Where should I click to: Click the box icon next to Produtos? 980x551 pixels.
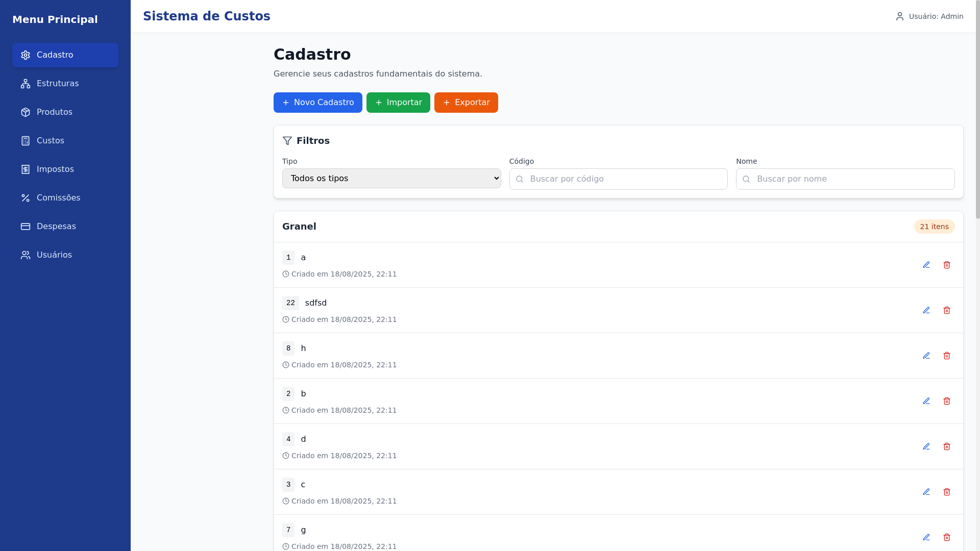coord(26,112)
